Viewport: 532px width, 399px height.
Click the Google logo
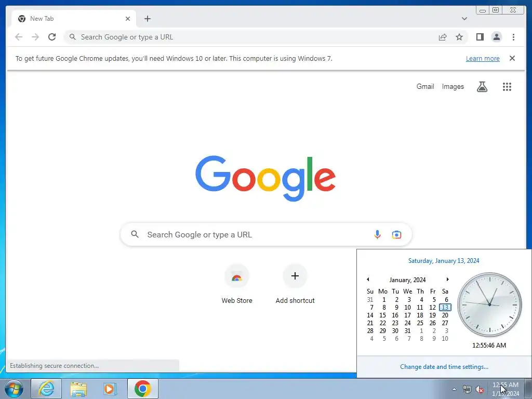[265, 178]
